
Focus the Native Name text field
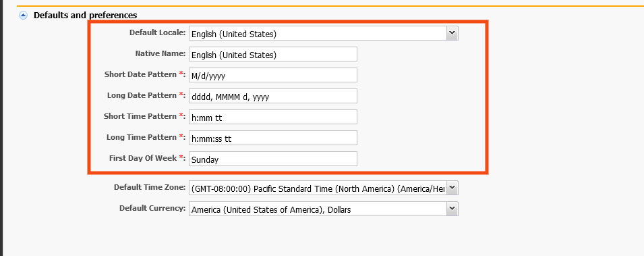pos(272,54)
